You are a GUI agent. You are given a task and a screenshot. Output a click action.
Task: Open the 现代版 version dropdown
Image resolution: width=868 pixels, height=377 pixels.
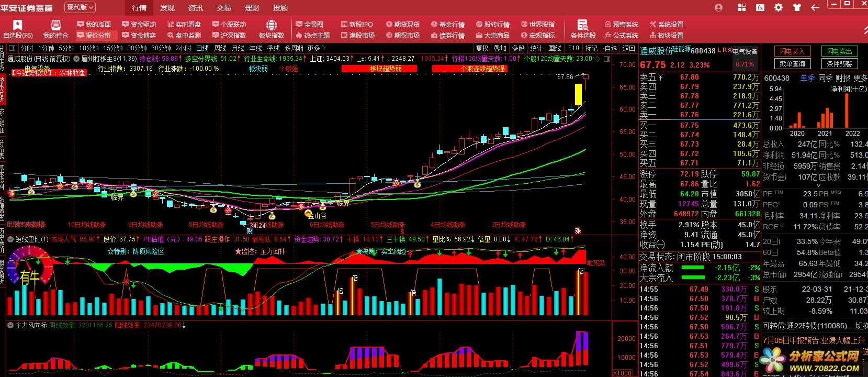point(80,7)
